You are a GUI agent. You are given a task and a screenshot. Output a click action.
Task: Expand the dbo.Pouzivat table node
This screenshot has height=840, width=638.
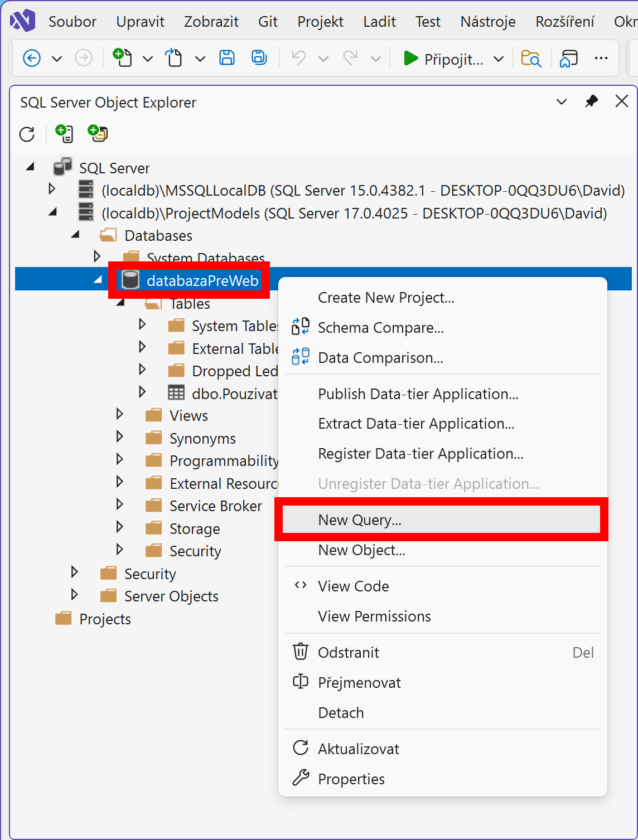(142, 391)
